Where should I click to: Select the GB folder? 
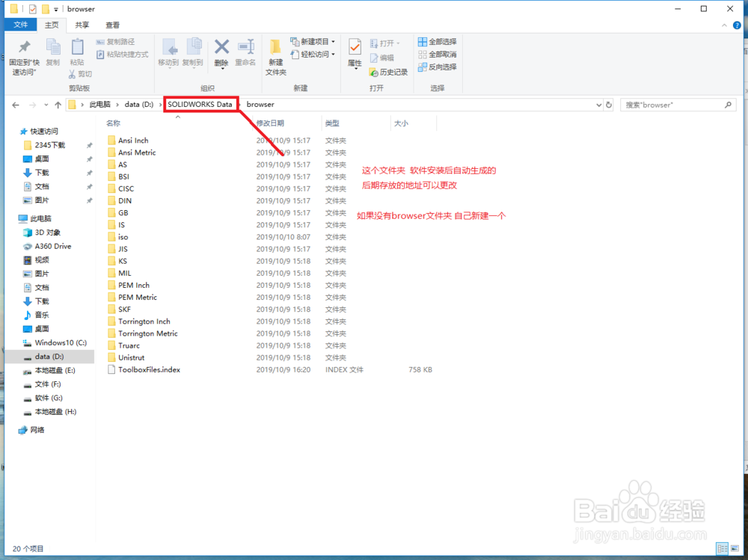[x=123, y=213]
